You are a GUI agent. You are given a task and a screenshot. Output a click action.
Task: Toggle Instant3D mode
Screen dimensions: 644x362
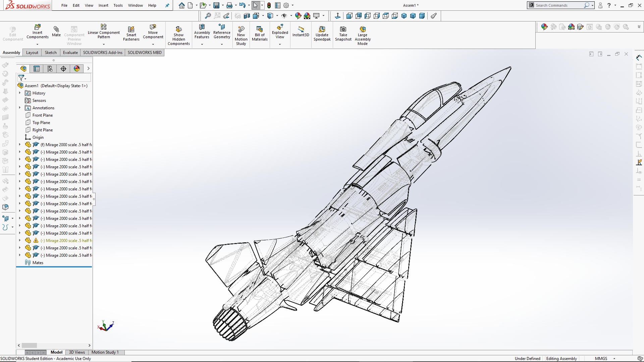pyautogui.click(x=301, y=32)
